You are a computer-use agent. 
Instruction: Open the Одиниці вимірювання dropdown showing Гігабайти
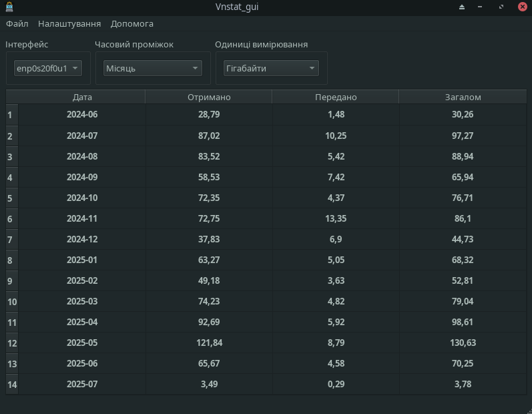[x=271, y=68]
